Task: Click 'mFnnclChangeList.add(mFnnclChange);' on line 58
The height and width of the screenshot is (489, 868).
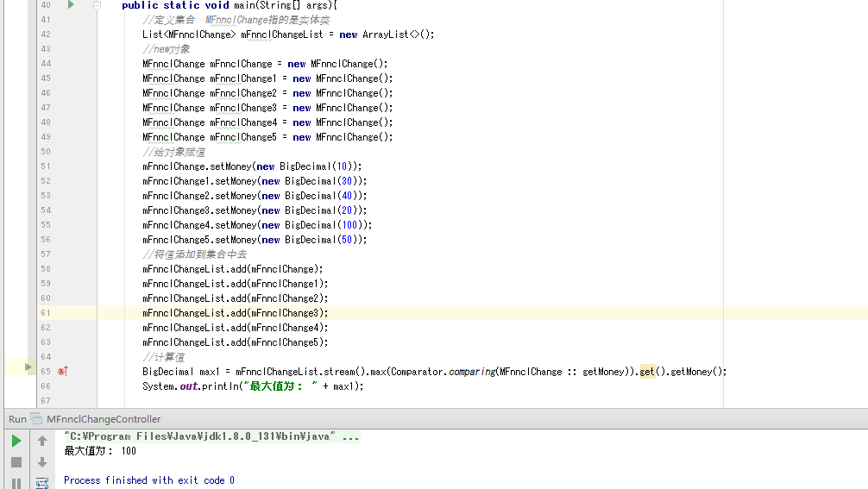Action: (x=232, y=269)
